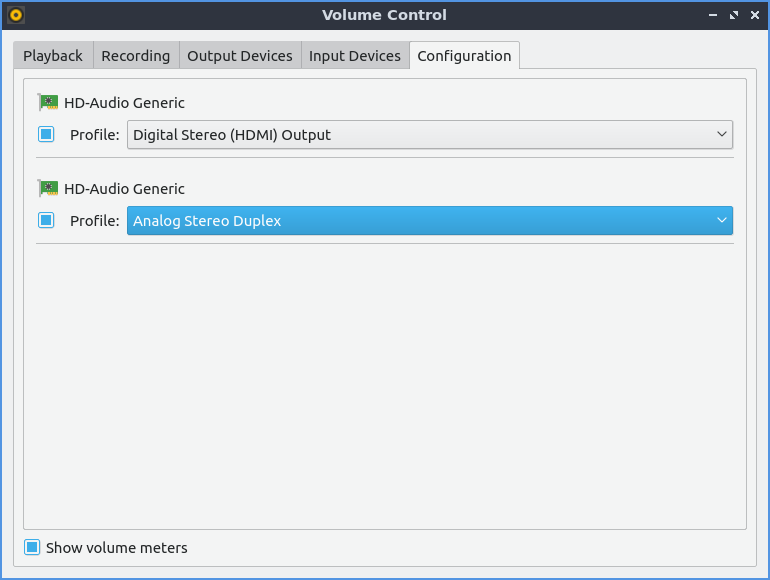Click the first HD-Audio Generic sound card icon
The height and width of the screenshot is (580, 770).
pyautogui.click(x=48, y=102)
